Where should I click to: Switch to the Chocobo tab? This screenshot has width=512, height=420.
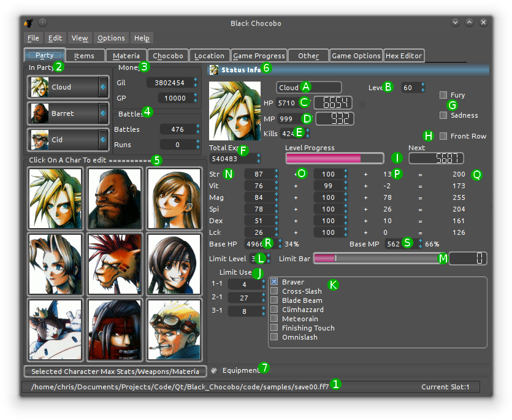coord(168,56)
